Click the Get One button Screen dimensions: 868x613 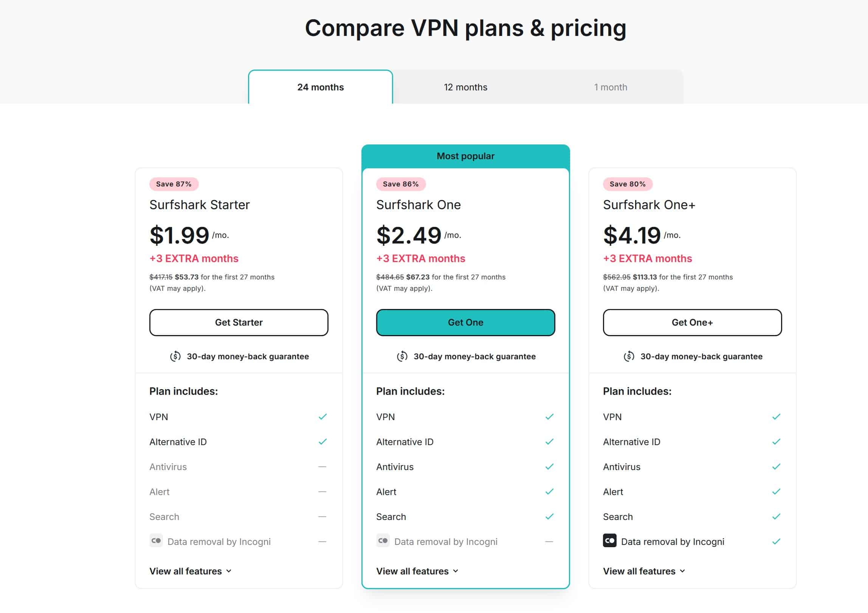coord(465,322)
